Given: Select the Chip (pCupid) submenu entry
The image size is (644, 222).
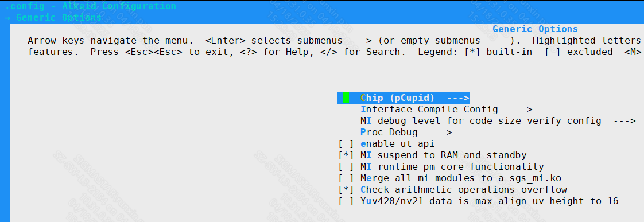Looking at the screenshot, I should 404,98.
